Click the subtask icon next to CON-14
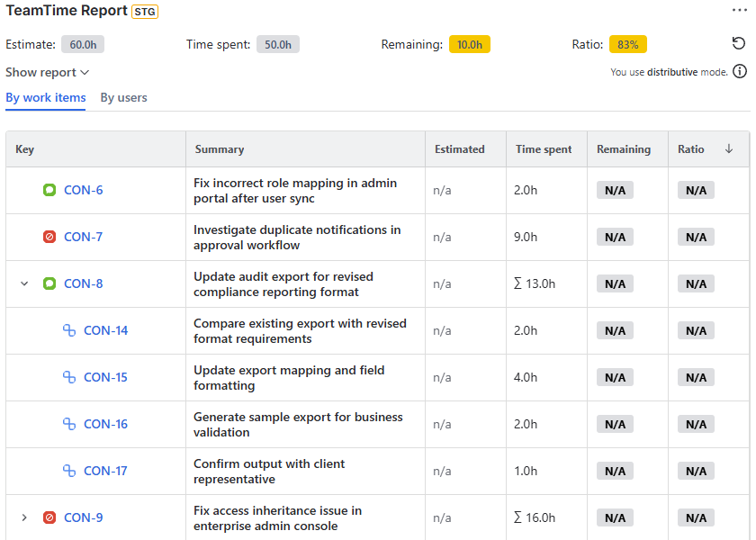The height and width of the screenshot is (540, 756). click(x=69, y=330)
